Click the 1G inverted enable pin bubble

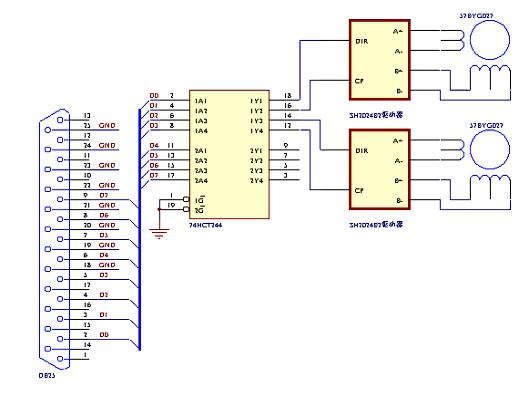click(x=186, y=199)
